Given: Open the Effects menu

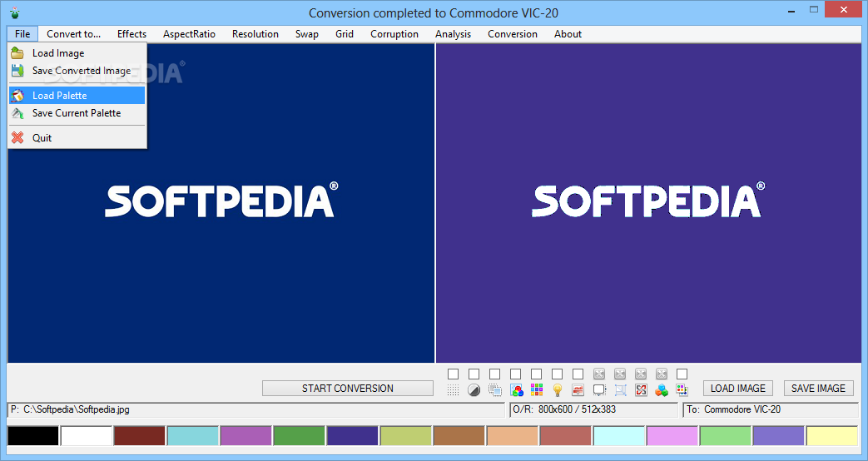Looking at the screenshot, I should [131, 34].
